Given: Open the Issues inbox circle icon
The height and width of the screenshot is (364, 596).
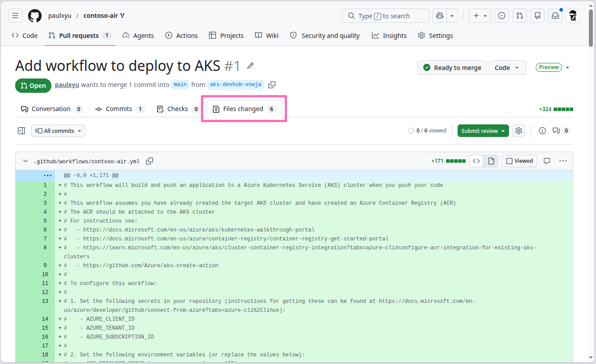Looking at the screenshot, I should pyautogui.click(x=502, y=16).
